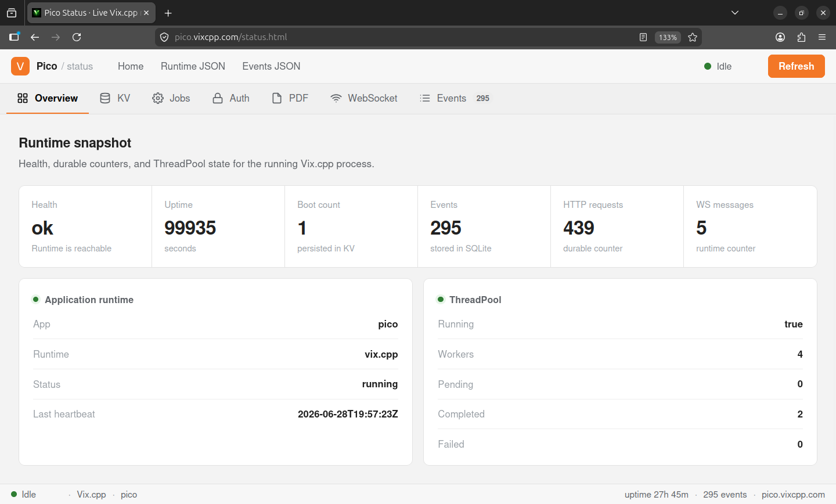Open Firefox View icon in title bar
Viewport: 836px width, 504px height.
(x=12, y=13)
